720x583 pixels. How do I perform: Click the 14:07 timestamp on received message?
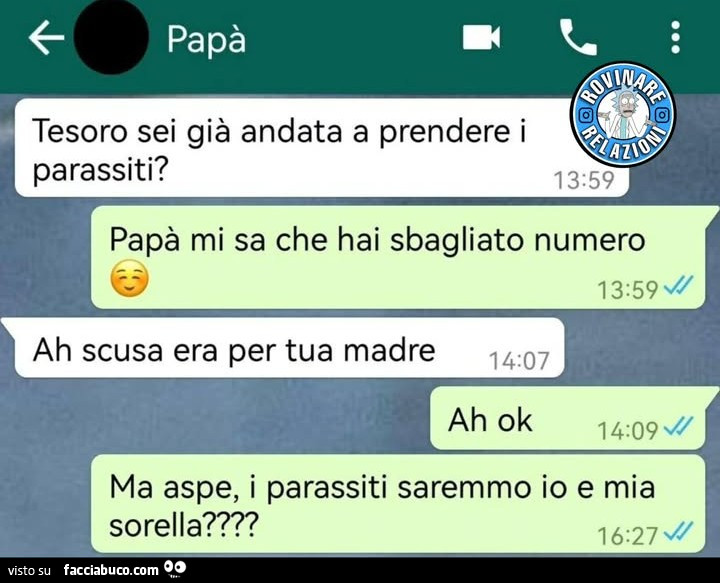(519, 361)
